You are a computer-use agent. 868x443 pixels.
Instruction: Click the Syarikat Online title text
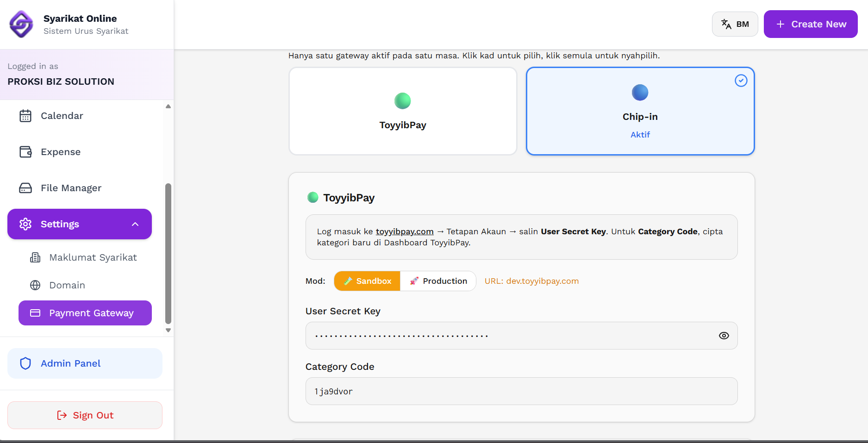[x=80, y=19]
